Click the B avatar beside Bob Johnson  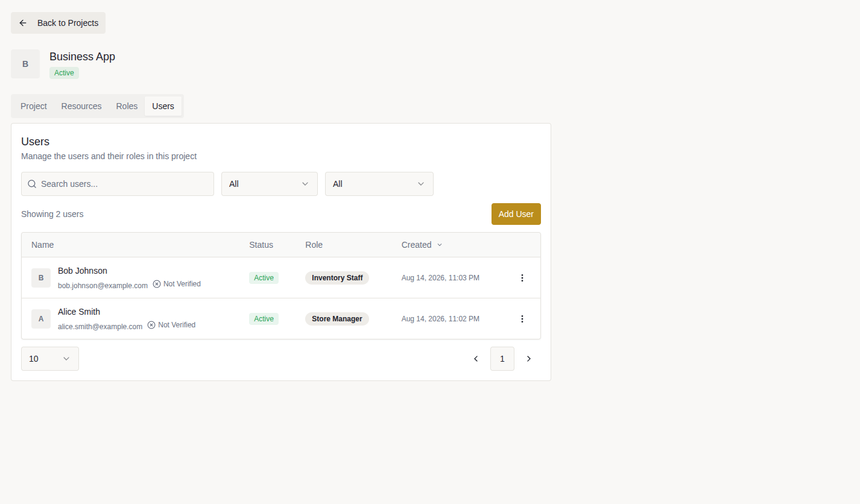click(41, 278)
